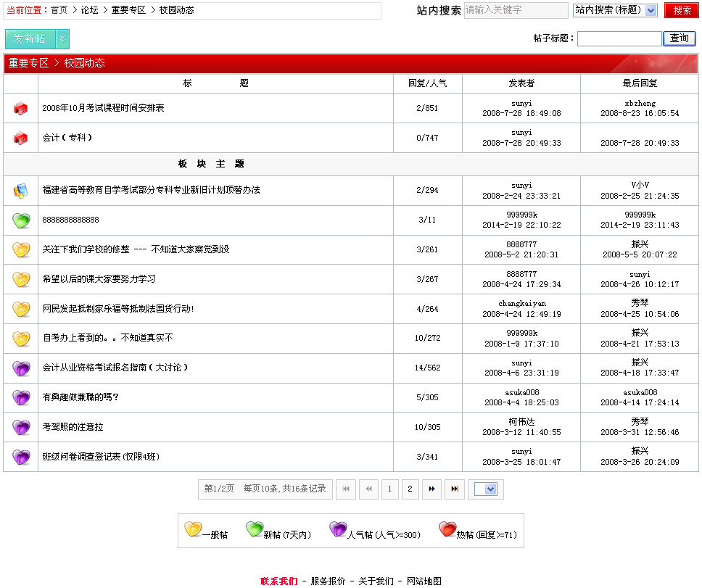Viewport: 702px width, 588px height.
Task: Click the pinned announcement icon beside 2008年10月考试课程时间安排表
Action: pos(20,109)
